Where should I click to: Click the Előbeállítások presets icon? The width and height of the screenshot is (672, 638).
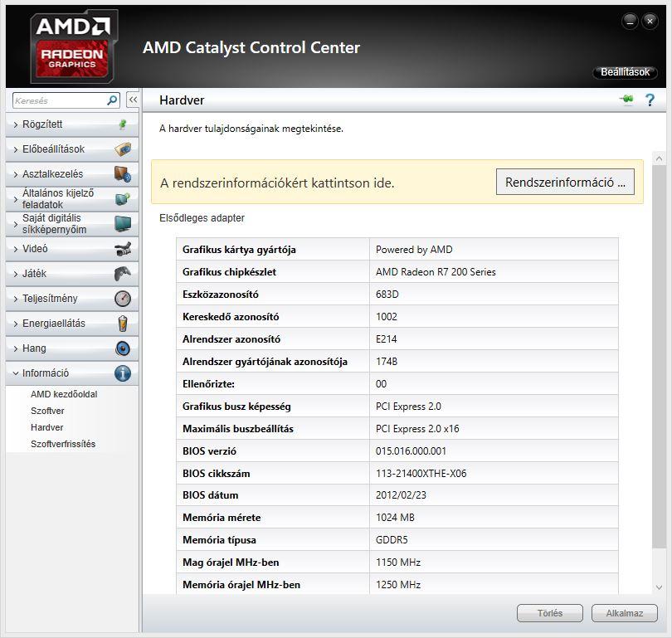click(x=123, y=149)
